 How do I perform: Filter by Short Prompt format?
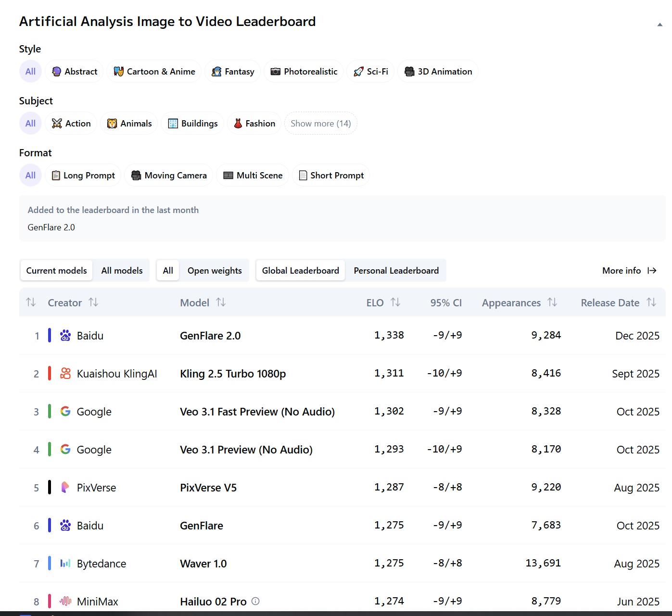pyautogui.click(x=331, y=175)
